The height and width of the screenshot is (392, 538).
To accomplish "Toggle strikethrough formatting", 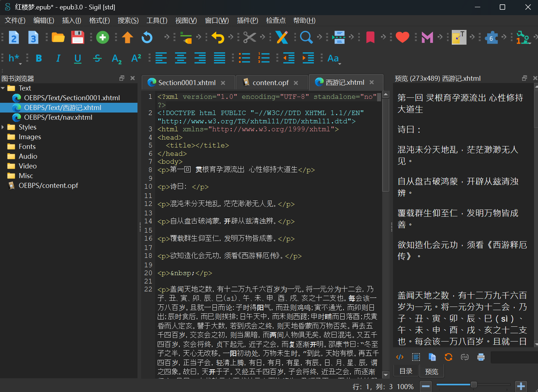I will pyautogui.click(x=97, y=58).
